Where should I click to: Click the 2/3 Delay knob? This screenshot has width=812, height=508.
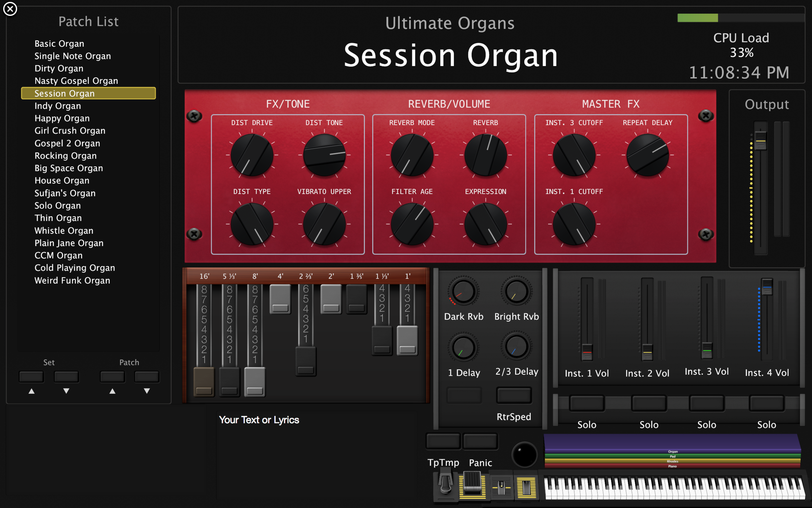point(517,347)
